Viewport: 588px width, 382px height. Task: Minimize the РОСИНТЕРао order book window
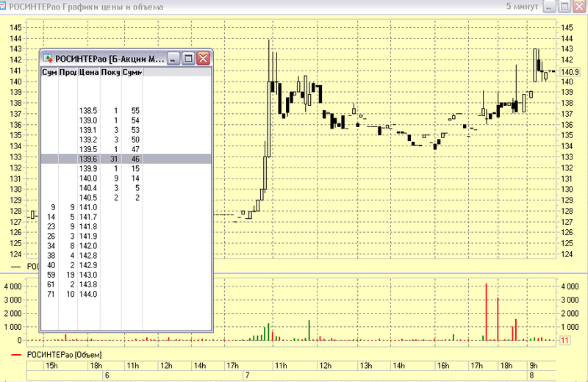point(174,59)
